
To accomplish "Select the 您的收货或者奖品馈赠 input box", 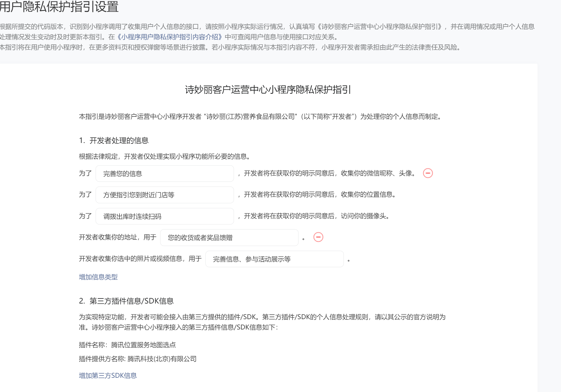I will 229,238.
